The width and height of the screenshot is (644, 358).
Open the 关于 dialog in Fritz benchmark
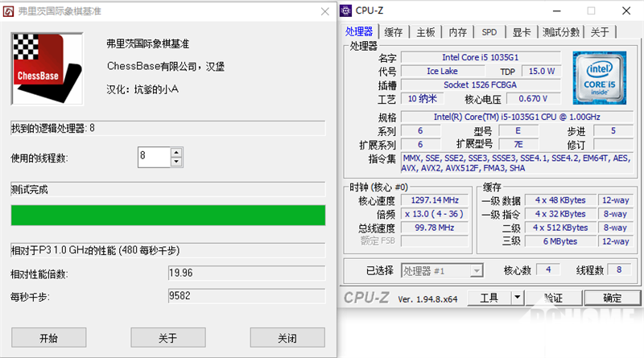(x=168, y=338)
